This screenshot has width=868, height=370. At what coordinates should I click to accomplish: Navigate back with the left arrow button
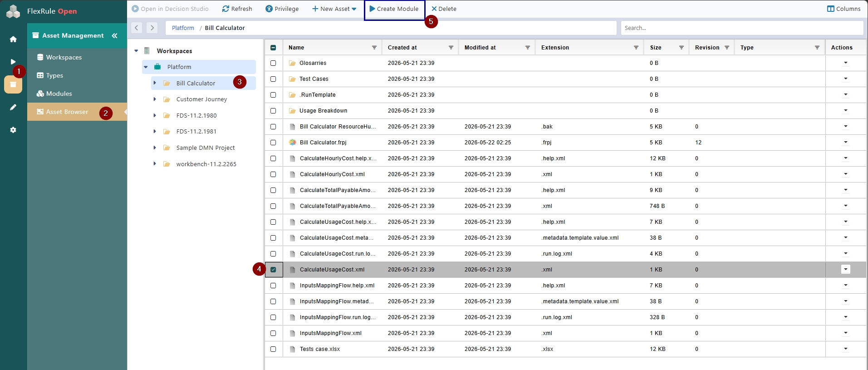point(137,28)
